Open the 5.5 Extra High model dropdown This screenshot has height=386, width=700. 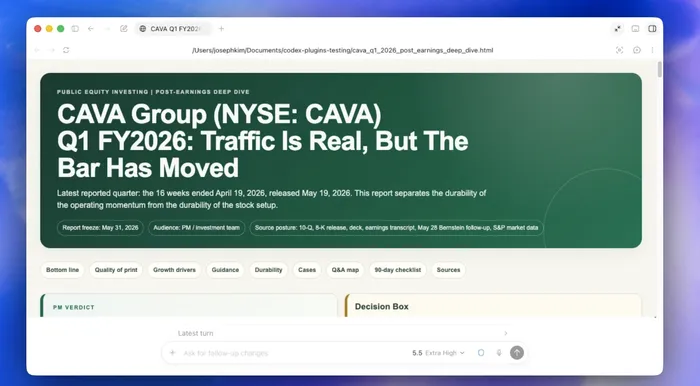(438, 353)
